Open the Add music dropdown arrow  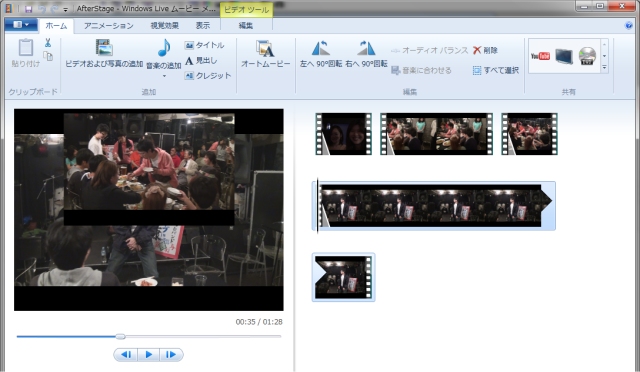pyautogui.click(x=164, y=76)
